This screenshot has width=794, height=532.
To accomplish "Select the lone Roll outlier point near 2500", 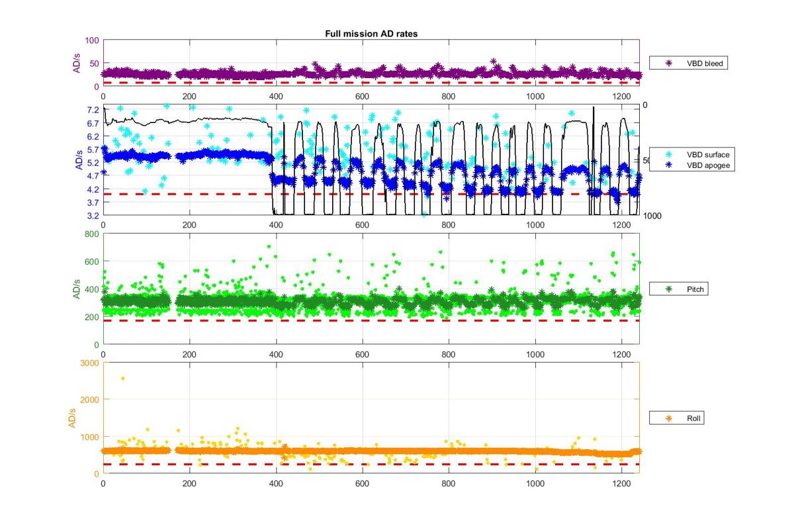I will 123,378.
